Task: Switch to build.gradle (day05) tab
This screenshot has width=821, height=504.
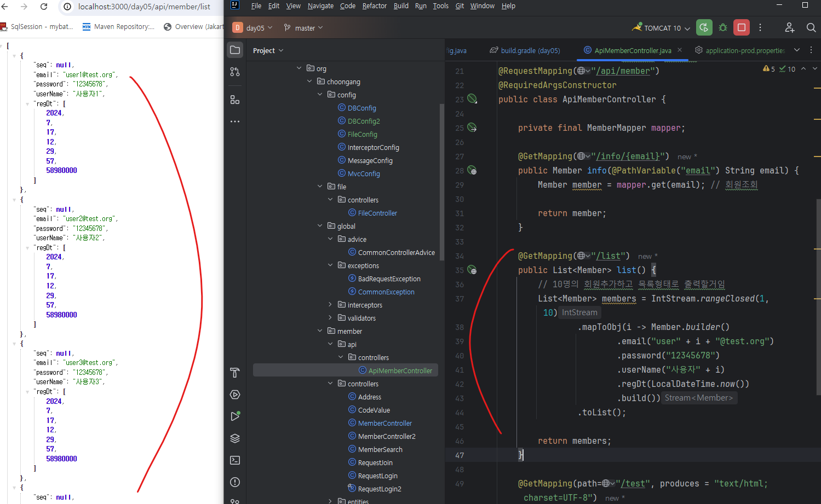Action: point(525,50)
